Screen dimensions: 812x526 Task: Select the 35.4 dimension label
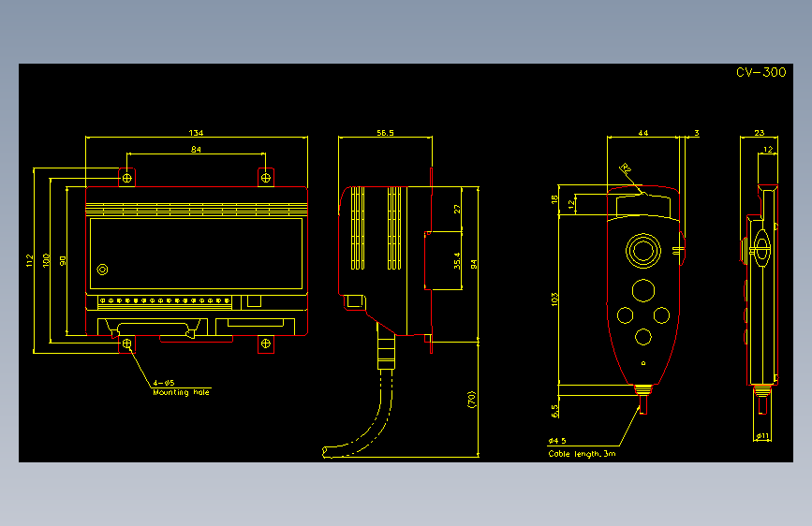tap(457, 261)
